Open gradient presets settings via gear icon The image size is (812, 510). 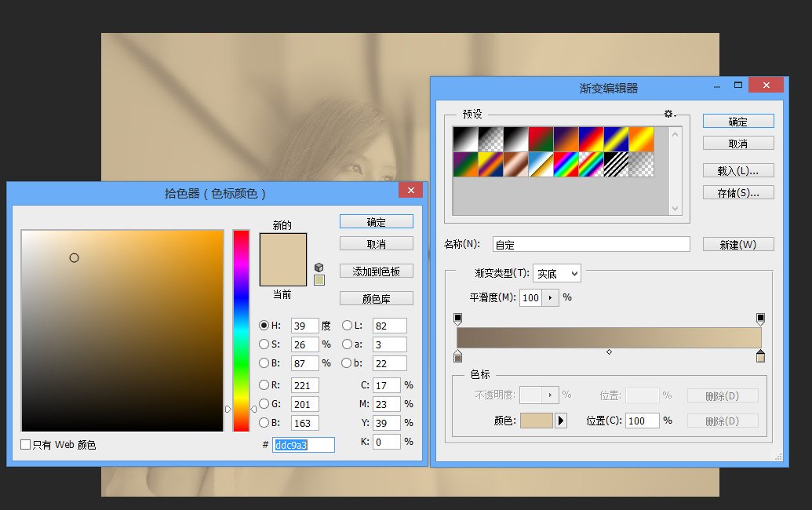click(x=668, y=114)
